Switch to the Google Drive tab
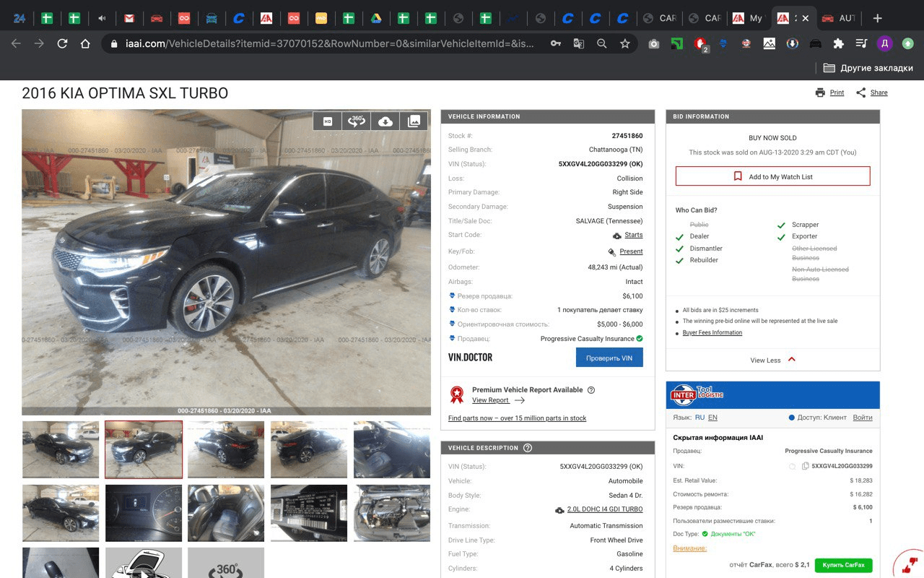Viewport: 924px width, 578px height. [376, 18]
